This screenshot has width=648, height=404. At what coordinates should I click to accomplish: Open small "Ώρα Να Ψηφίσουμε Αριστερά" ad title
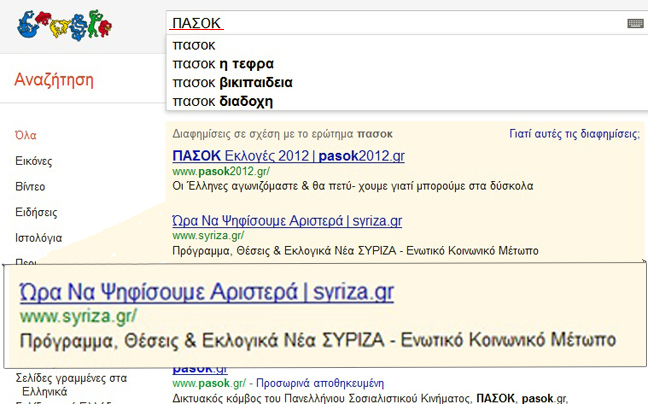pos(286,221)
